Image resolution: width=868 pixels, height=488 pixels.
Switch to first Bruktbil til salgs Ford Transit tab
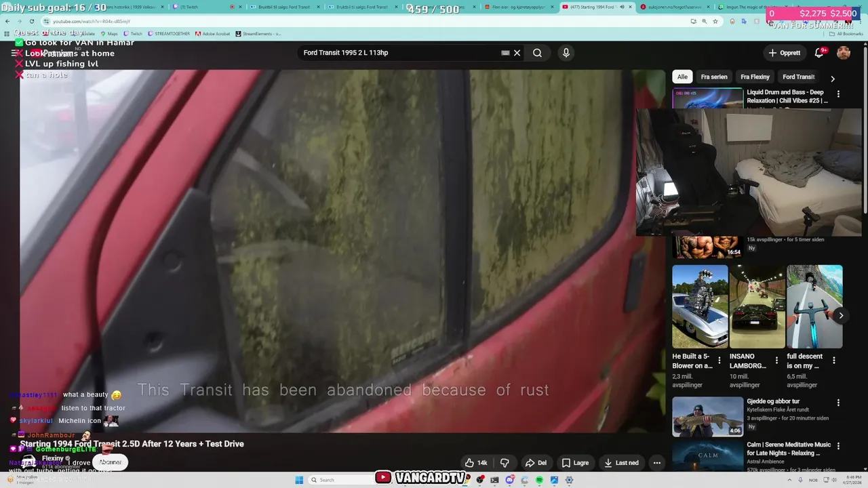pyautogui.click(x=285, y=7)
